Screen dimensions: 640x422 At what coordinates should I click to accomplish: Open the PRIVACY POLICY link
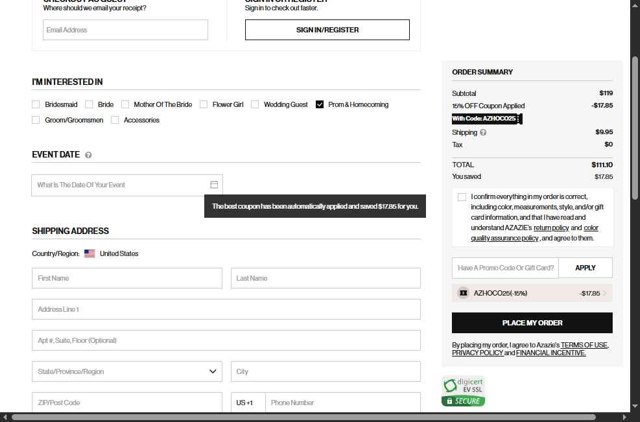[477, 353]
